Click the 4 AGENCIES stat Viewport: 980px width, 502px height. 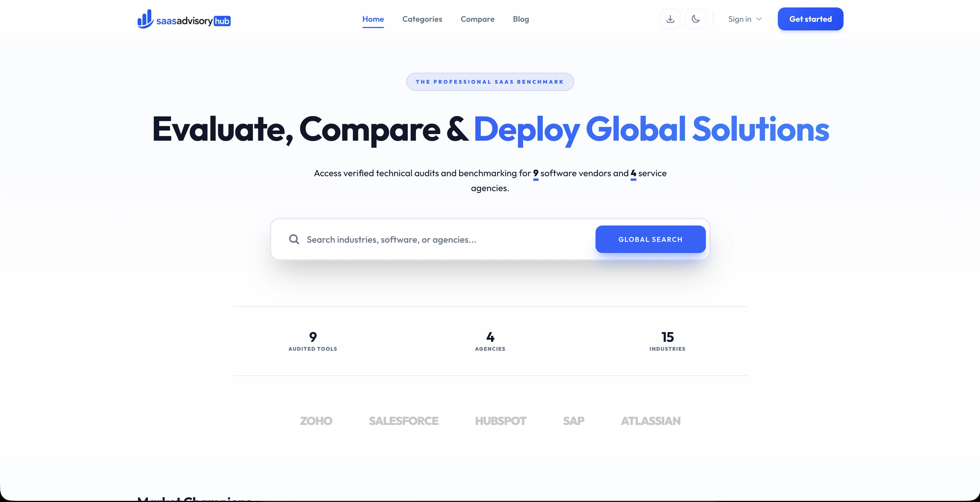[x=490, y=341]
